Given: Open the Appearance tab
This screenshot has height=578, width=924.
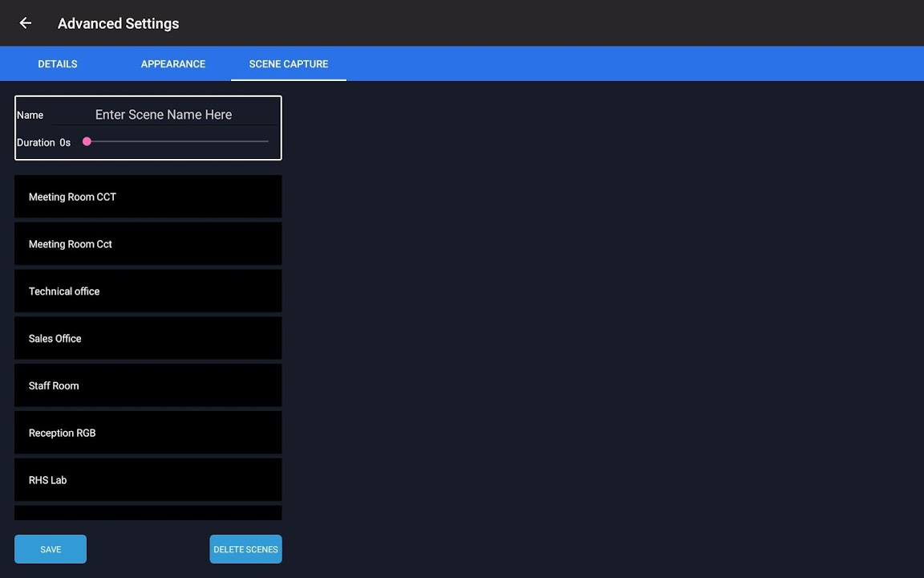Looking at the screenshot, I should coord(173,64).
